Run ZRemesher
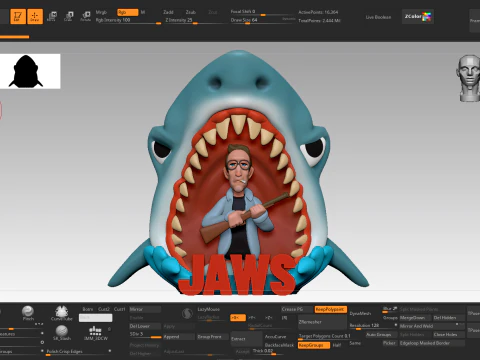The height and width of the screenshot is (360, 480). pyautogui.click(x=322, y=322)
